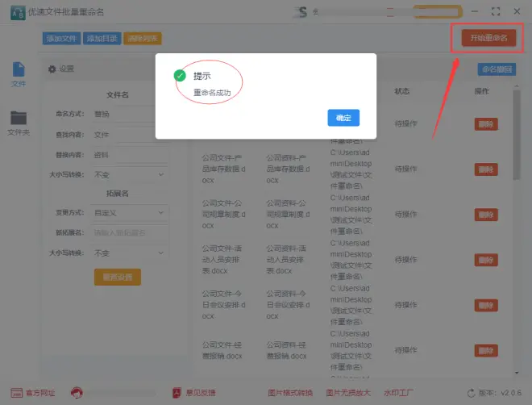Click the settings gear icon
The width and height of the screenshot is (532, 405).
point(52,69)
